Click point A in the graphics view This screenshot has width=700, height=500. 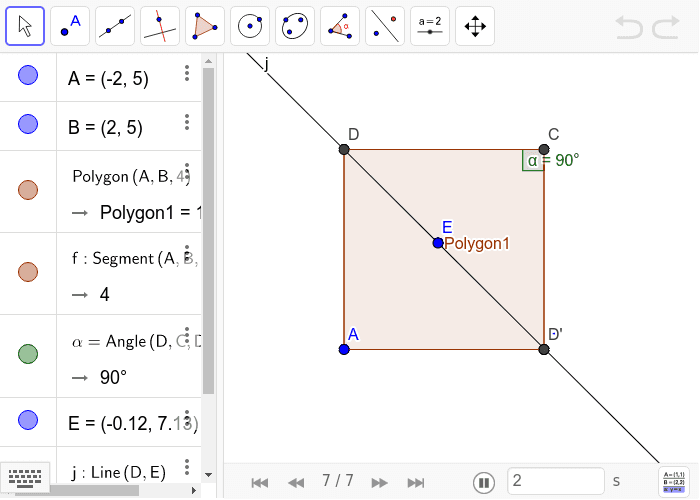point(344,350)
